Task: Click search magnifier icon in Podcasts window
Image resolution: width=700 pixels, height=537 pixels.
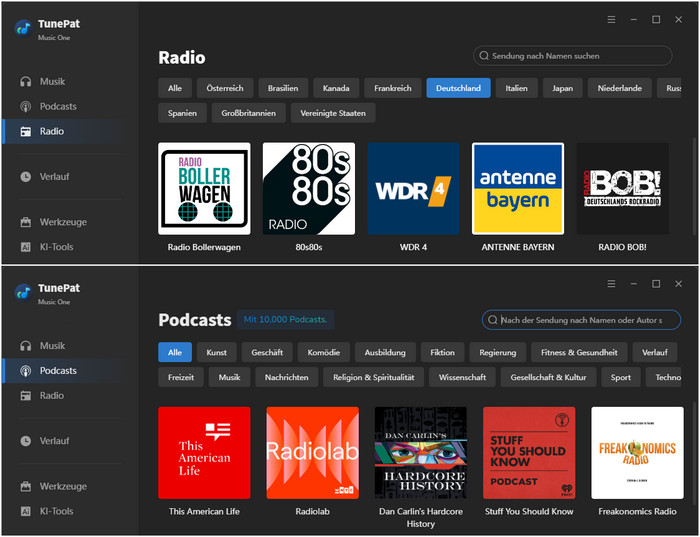Action: [493, 320]
